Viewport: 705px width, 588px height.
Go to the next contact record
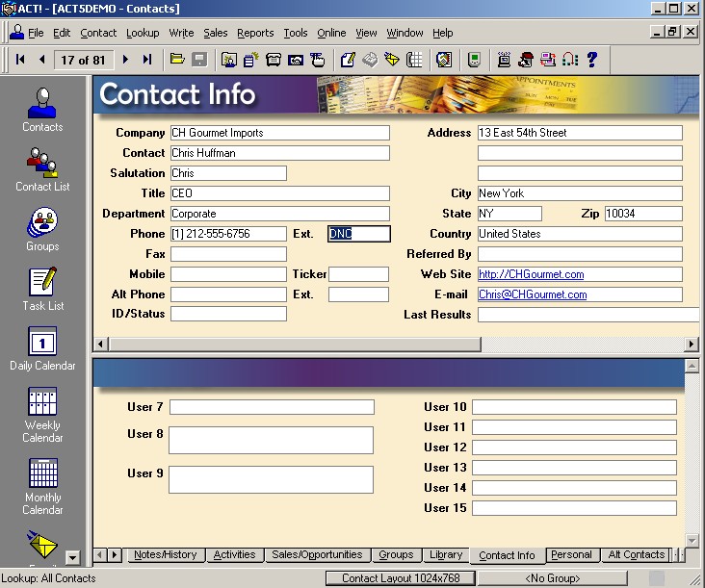click(x=125, y=60)
